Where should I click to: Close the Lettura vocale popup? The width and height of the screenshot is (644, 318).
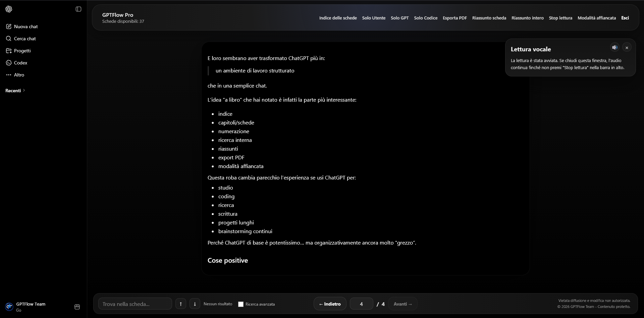(x=627, y=48)
